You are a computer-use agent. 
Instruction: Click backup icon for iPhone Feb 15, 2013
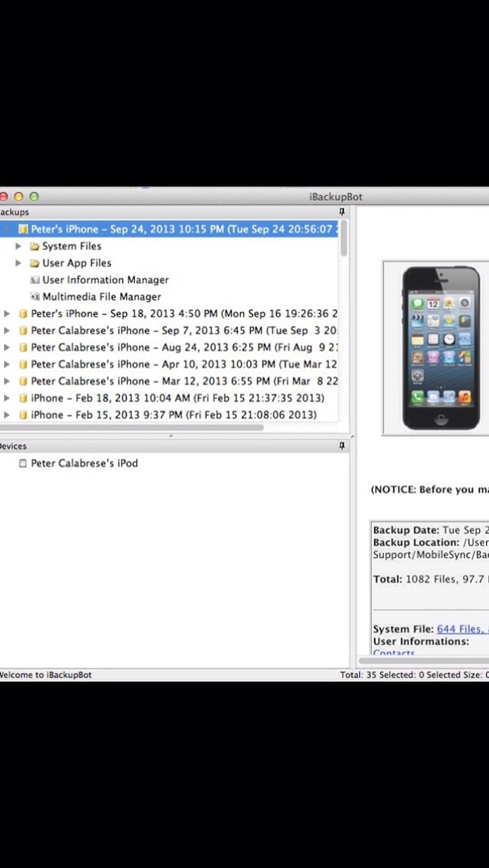point(22,415)
